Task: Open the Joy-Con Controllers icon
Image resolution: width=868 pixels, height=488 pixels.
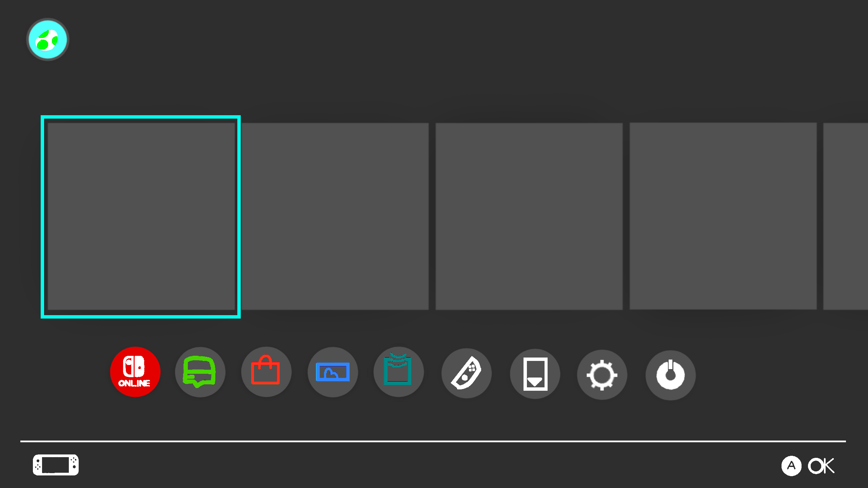Action: tap(467, 373)
